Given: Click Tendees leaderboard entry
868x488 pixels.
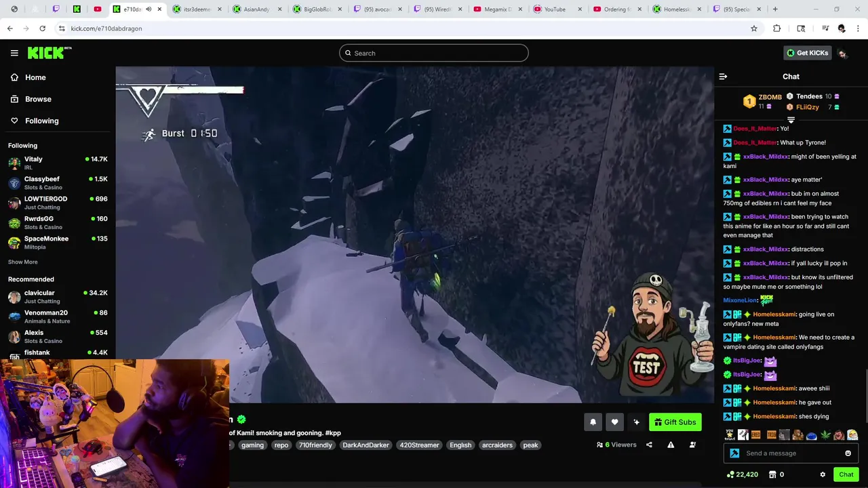Looking at the screenshot, I should [x=812, y=96].
